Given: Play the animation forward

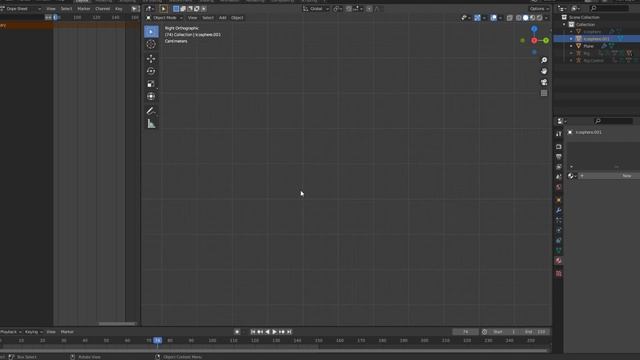Looking at the screenshot, I should [274, 332].
